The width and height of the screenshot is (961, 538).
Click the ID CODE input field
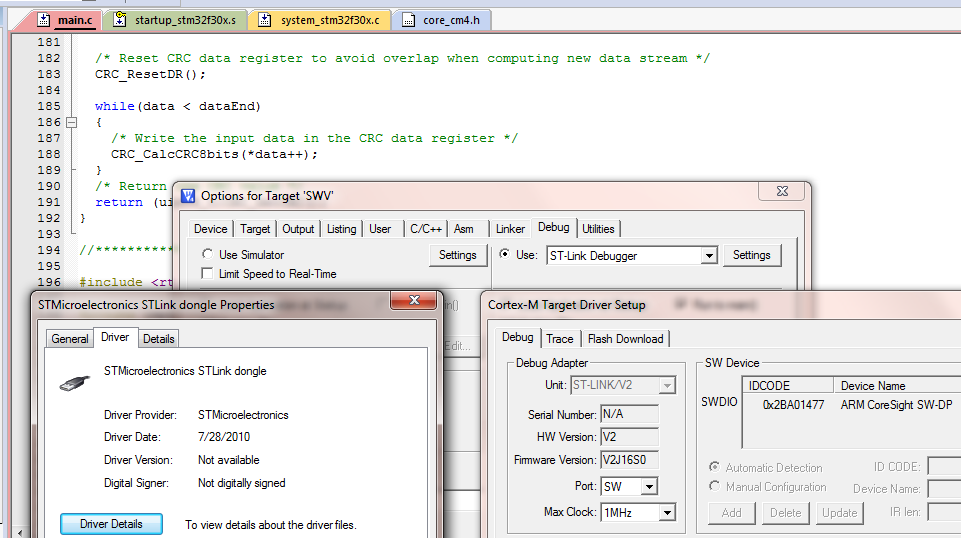[944, 466]
